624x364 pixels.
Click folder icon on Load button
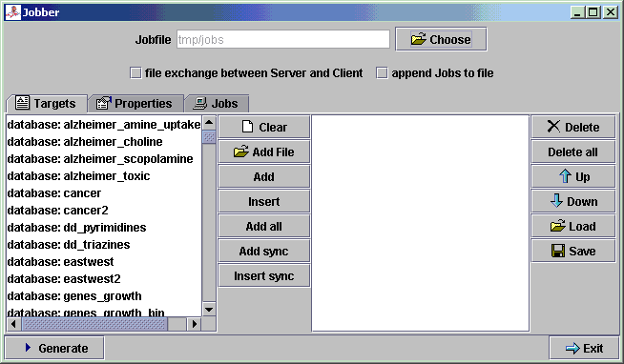coord(558,226)
